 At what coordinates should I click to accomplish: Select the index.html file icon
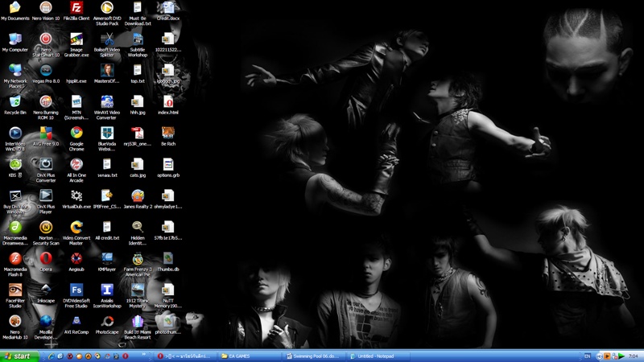click(x=168, y=105)
